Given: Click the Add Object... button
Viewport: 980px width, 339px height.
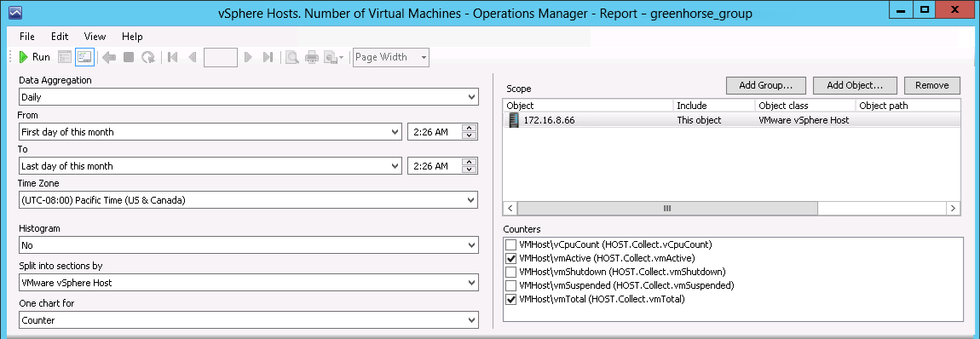Looking at the screenshot, I should tap(855, 85).
